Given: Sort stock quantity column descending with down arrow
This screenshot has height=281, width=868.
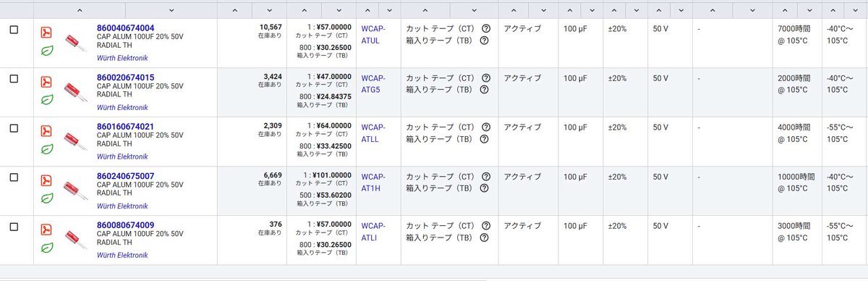Looking at the screenshot, I should coord(268,11).
